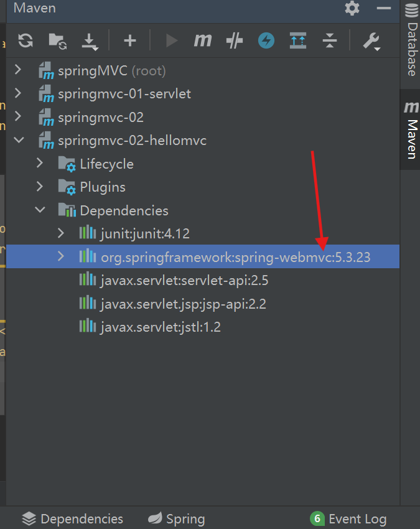
Task: Collapse springmvc-02-hellomvc node
Action: pos(19,140)
